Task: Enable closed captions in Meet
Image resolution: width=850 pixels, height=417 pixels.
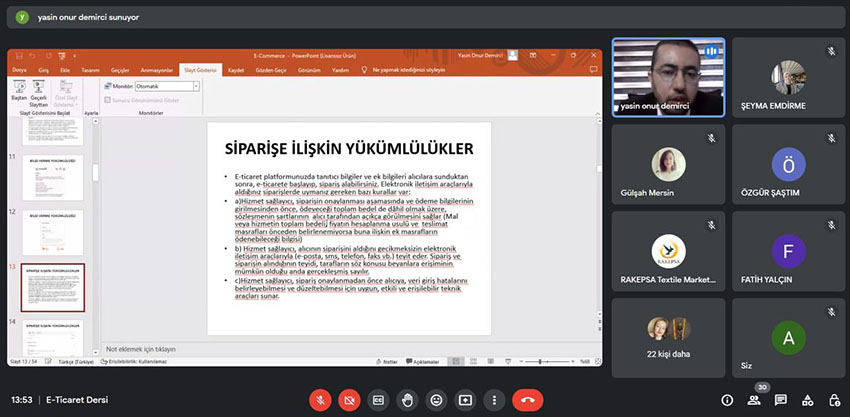Action: (x=379, y=399)
